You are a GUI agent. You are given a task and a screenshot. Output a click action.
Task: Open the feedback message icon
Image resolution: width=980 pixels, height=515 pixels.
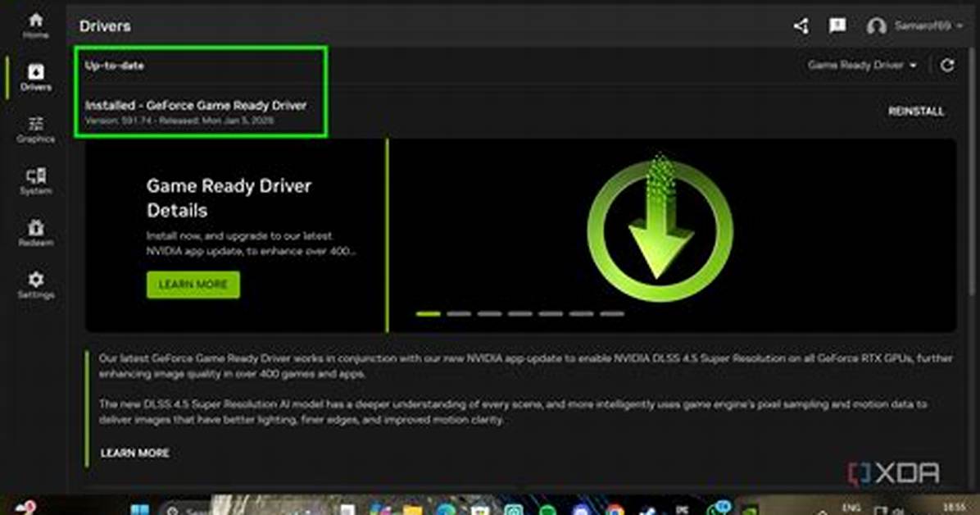(x=837, y=25)
